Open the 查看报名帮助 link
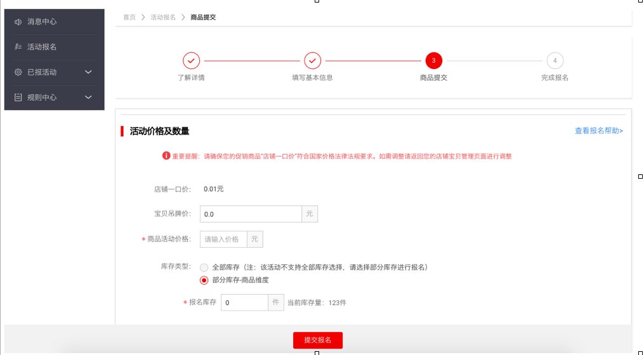The image size is (644, 355). pyautogui.click(x=598, y=131)
